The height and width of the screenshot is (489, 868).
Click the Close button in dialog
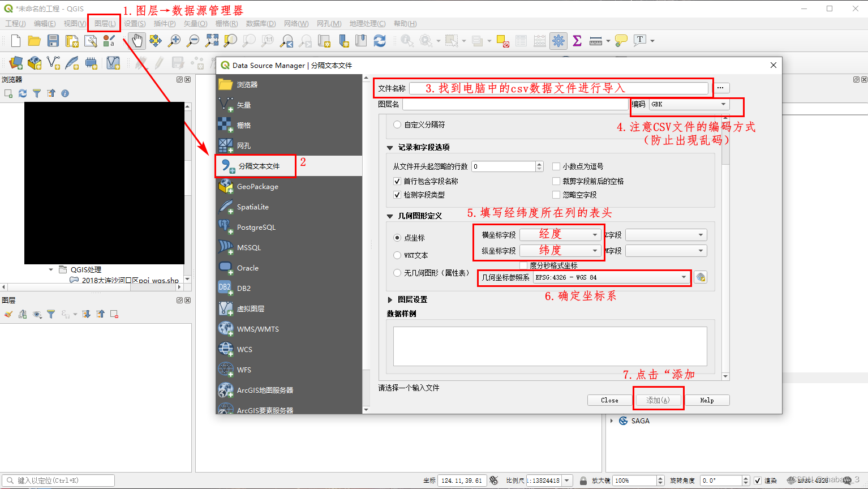point(609,400)
